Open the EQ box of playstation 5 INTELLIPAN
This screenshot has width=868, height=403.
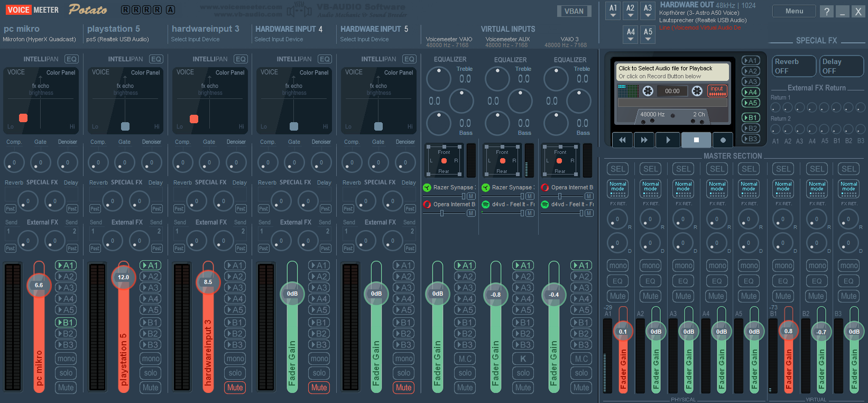tap(156, 59)
